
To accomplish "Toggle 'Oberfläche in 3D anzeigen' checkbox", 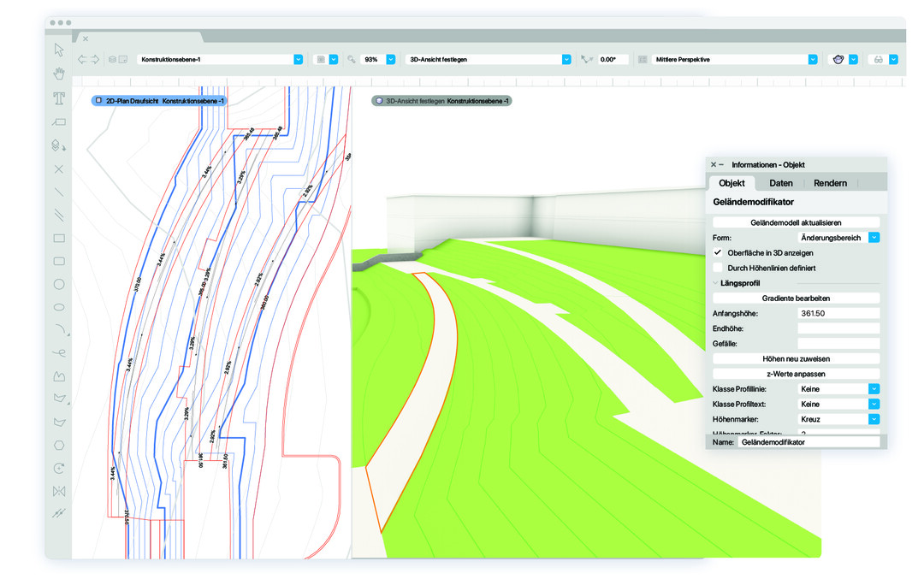I will [x=718, y=253].
